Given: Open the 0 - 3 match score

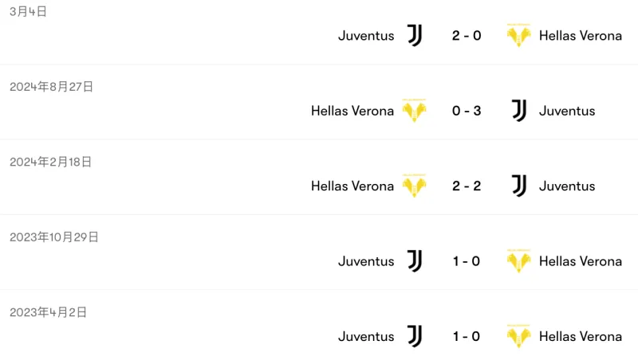Looking at the screenshot, I should point(467,111).
